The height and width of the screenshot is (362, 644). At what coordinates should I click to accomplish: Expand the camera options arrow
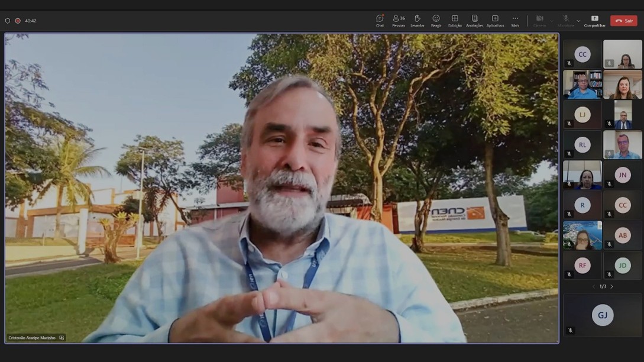(552, 21)
